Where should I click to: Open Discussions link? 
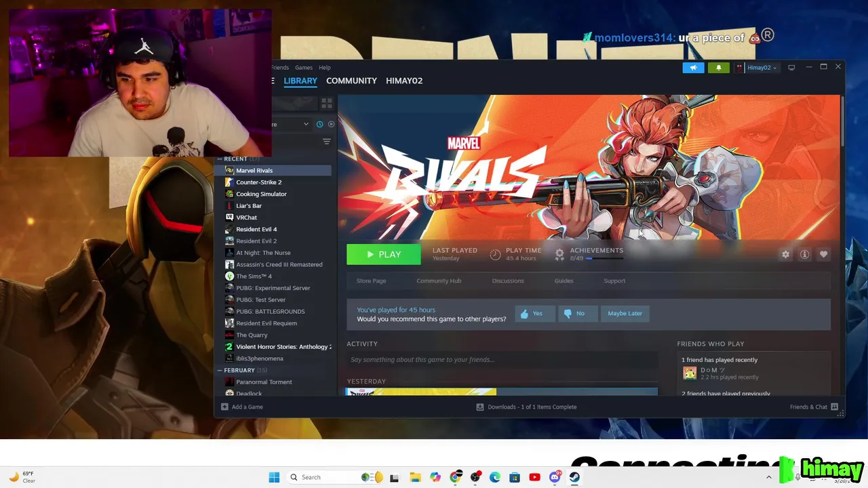pyautogui.click(x=508, y=281)
